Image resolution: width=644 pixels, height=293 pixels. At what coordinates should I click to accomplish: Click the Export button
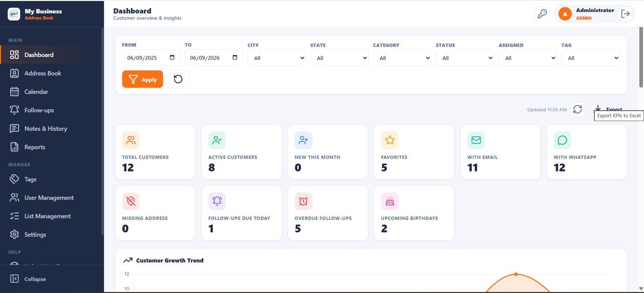608,109
